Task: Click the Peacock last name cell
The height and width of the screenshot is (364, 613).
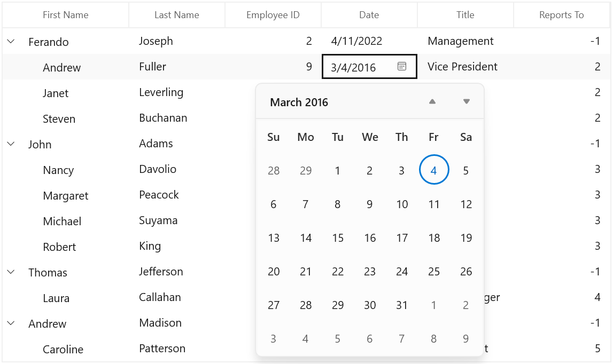Action: 177,195
